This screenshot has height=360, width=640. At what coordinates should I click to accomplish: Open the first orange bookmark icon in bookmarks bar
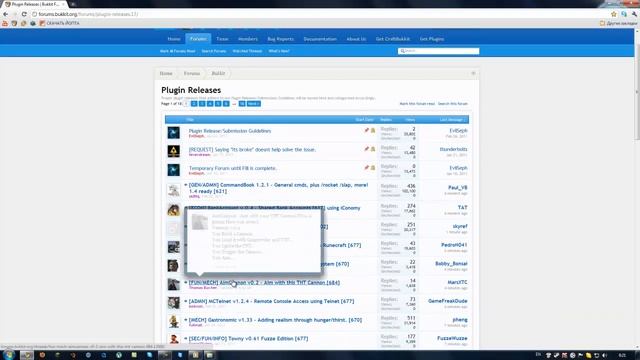5,23
